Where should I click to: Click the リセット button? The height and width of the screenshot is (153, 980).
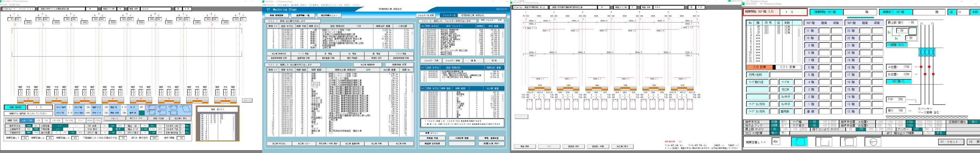click(114, 118)
